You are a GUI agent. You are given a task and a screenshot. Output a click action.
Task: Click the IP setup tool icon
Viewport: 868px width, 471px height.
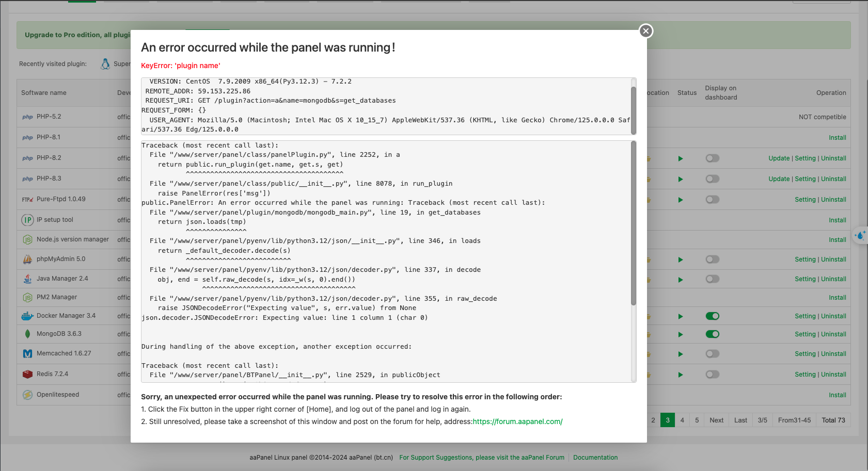pos(27,220)
